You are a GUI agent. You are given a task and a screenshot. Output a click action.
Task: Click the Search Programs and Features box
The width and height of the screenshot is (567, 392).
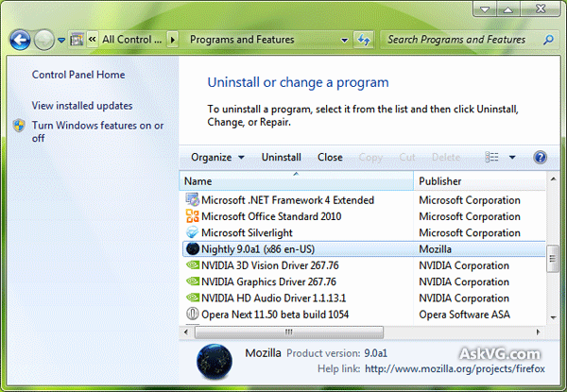click(461, 40)
